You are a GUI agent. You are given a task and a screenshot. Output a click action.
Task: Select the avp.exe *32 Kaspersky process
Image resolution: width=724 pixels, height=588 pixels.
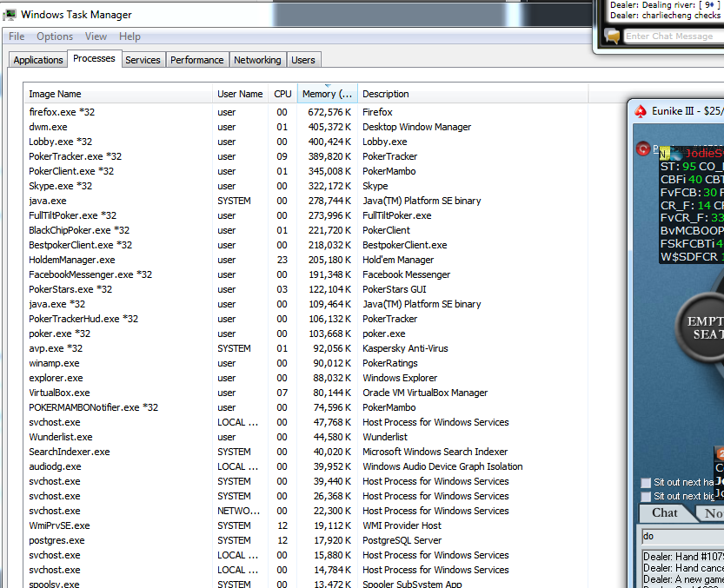(x=306, y=348)
